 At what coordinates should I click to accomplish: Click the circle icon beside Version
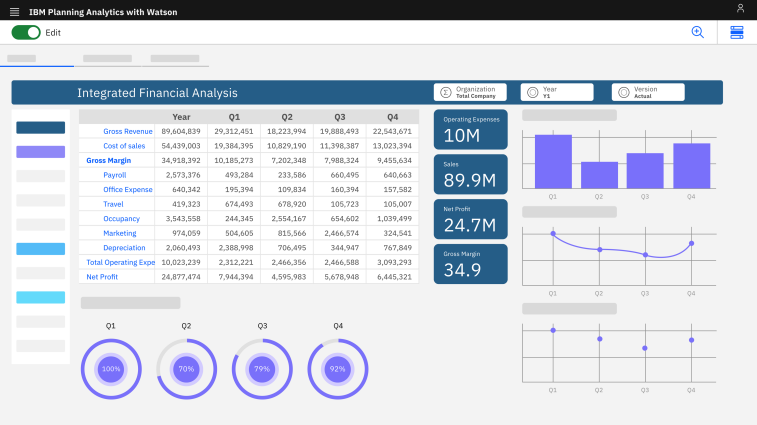point(622,92)
